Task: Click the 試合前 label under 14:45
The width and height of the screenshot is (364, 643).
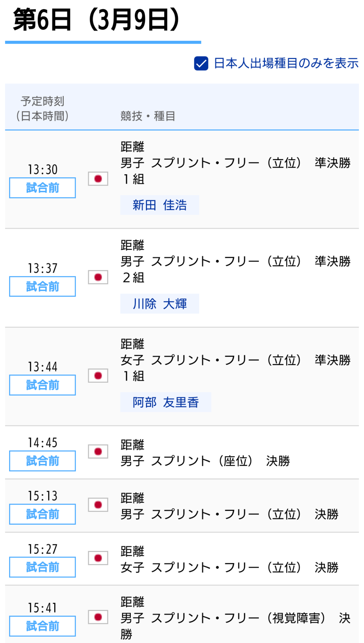Action: (x=42, y=461)
